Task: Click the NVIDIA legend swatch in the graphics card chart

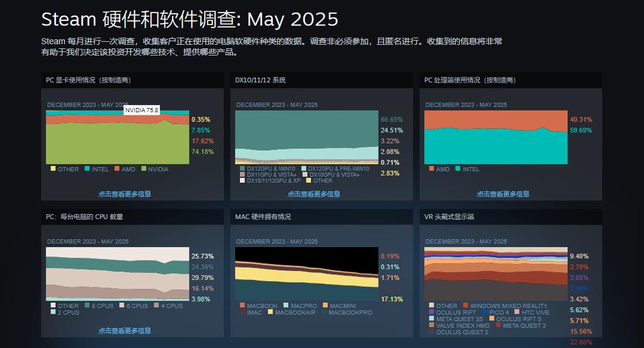Action: [x=143, y=169]
